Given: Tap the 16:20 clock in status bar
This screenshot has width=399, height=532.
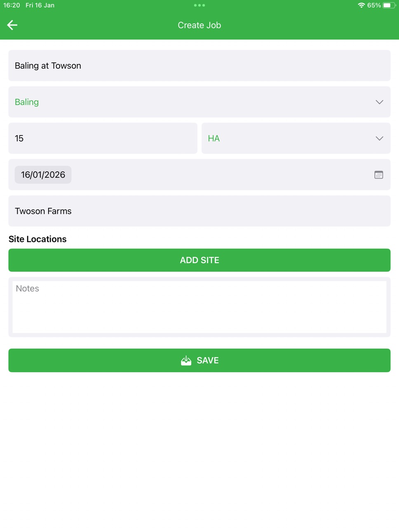Looking at the screenshot, I should pyautogui.click(x=12, y=5).
